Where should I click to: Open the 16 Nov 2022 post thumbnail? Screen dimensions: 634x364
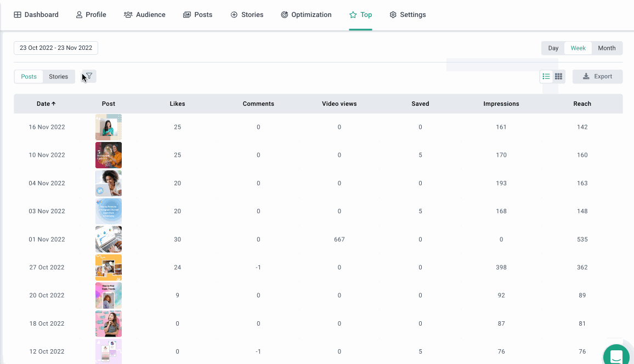click(x=108, y=127)
